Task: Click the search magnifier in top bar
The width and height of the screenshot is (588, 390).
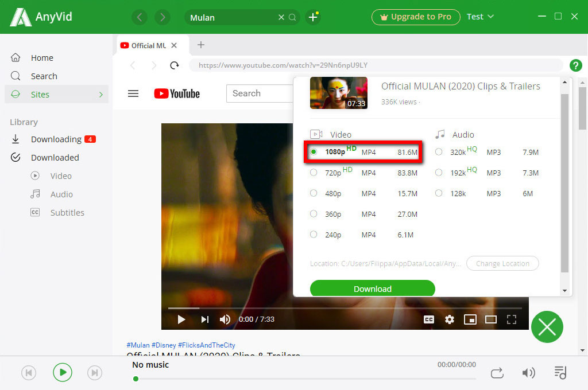Action: [292, 17]
